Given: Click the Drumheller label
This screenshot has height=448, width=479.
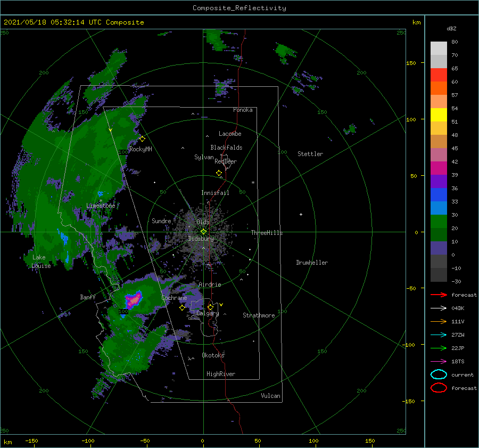Looking at the screenshot, I should [x=312, y=263].
